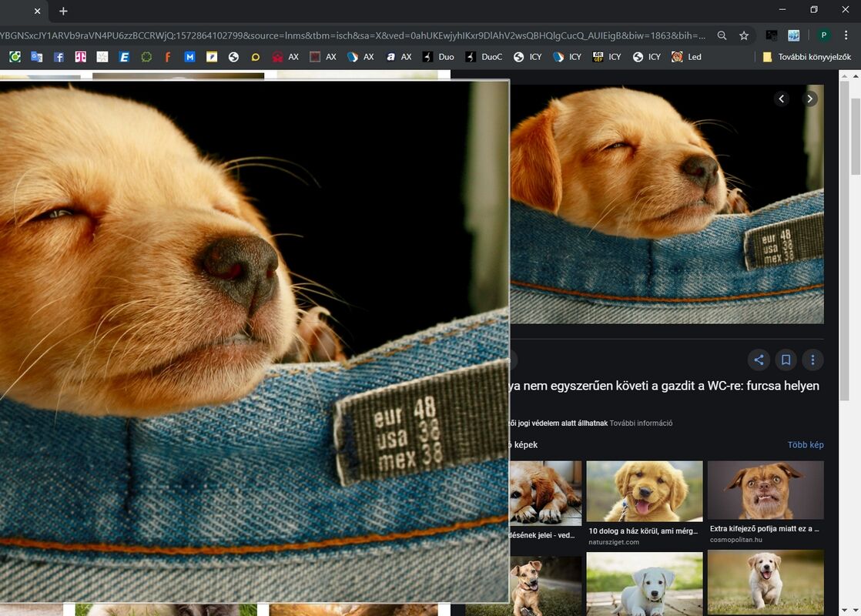Open the Google Translate bookmark icon
861x616 pixels.
coord(37,56)
